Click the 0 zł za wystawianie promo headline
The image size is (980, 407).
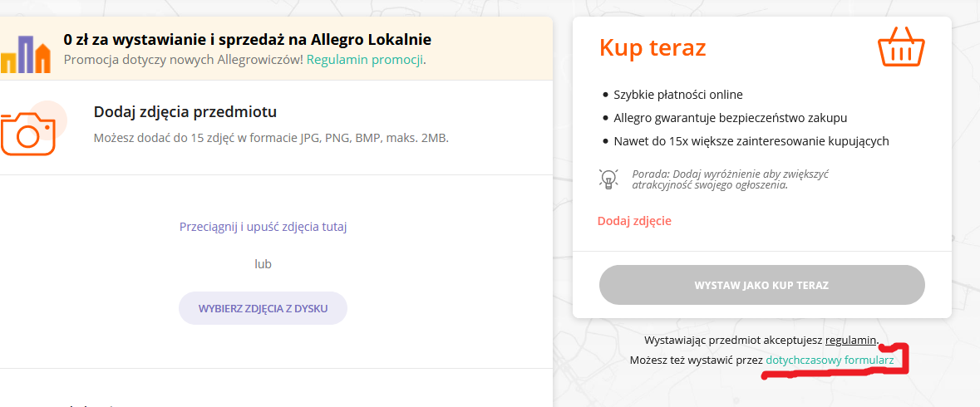point(247,40)
